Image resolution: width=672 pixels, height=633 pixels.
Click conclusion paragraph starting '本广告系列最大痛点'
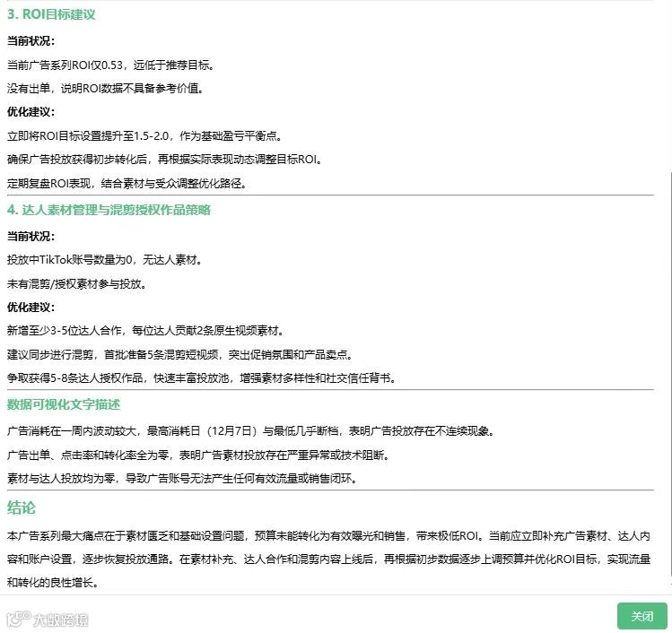[328, 559]
